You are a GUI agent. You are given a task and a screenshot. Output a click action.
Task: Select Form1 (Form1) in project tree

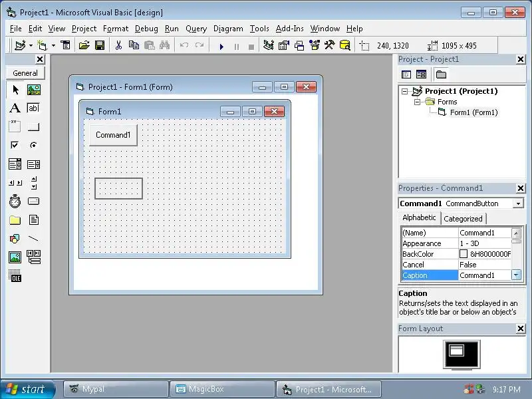[473, 112]
